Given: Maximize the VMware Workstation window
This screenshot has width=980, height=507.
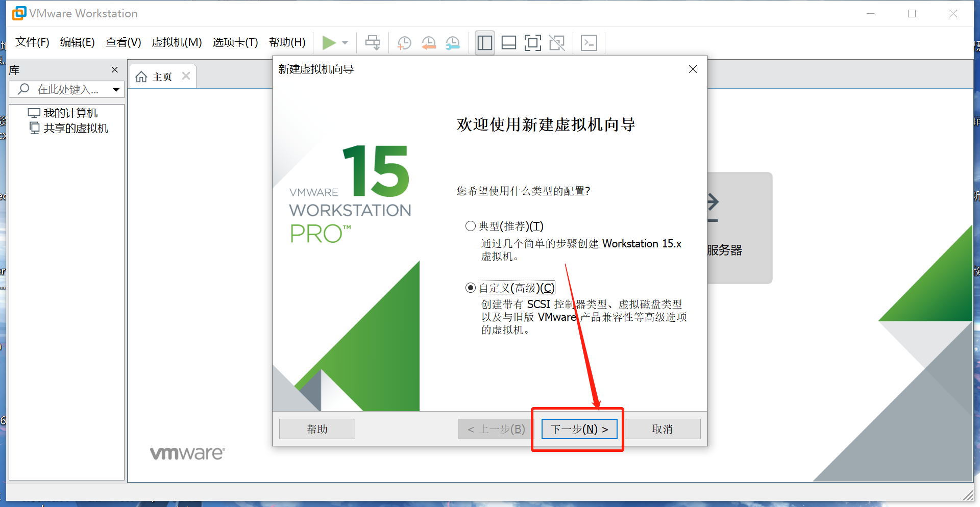Looking at the screenshot, I should [x=912, y=14].
